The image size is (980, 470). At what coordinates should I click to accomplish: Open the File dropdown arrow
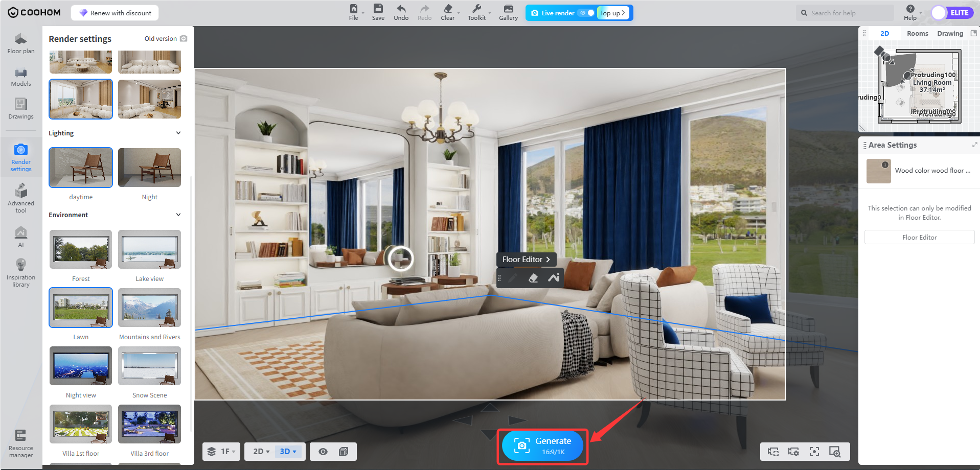click(363, 13)
